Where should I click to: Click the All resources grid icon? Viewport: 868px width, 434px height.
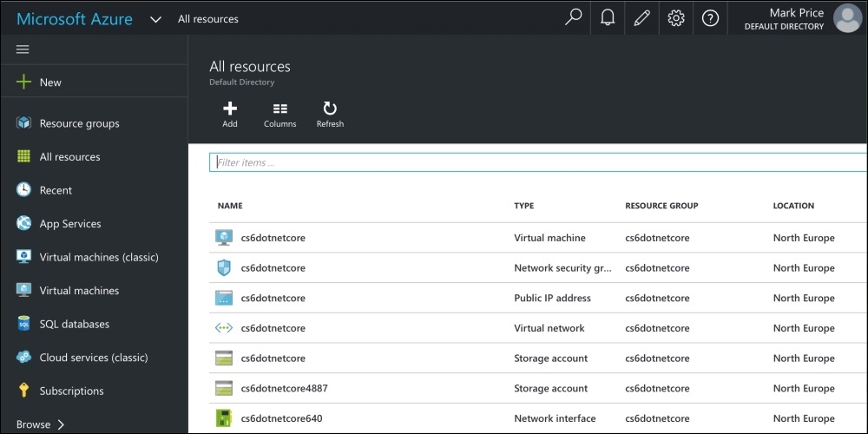[x=23, y=156]
